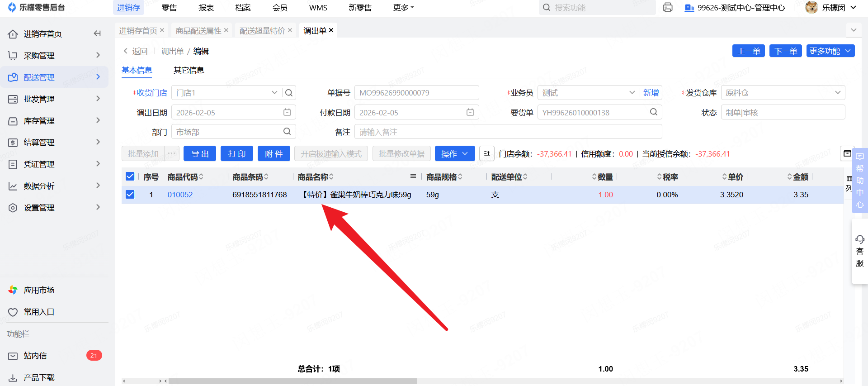868x386 pixels.
Task: Click the 批发管理 icon in sidebar
Action: (13, 99)
